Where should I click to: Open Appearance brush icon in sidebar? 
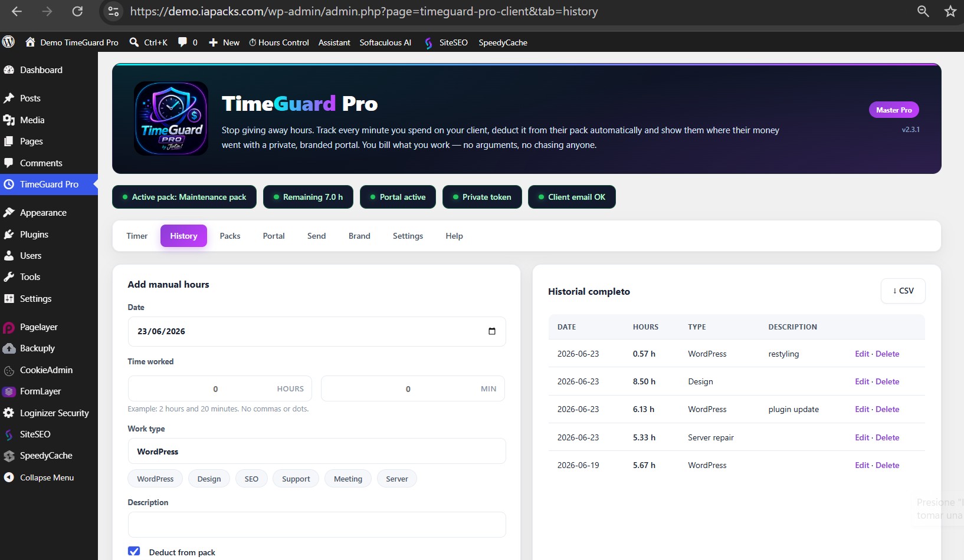click(x=9, y=212)
